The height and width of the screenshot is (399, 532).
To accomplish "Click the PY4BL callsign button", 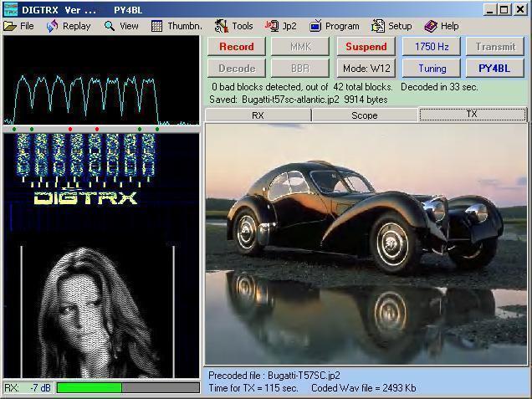I will (x=495, y=69).
